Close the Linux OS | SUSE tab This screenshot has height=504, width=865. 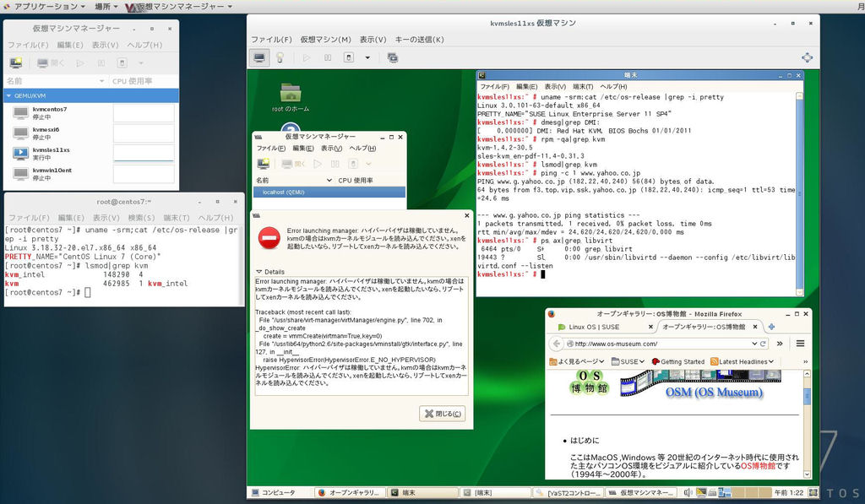tap(650, 327)
